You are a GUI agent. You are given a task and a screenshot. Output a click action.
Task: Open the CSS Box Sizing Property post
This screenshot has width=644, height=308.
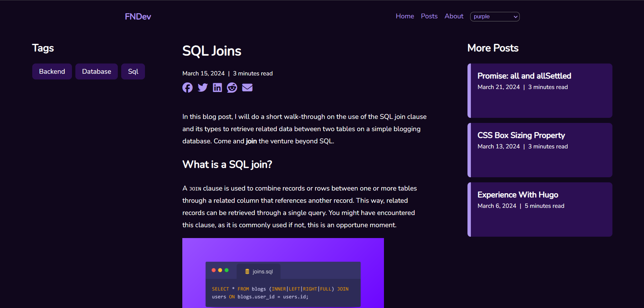539,149
